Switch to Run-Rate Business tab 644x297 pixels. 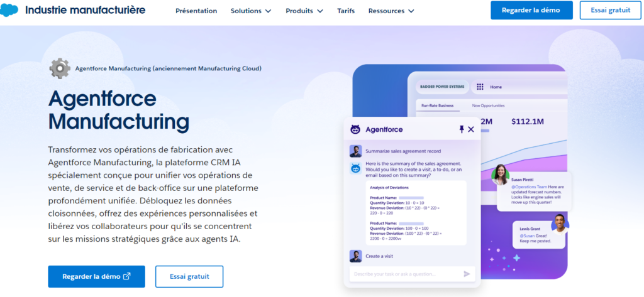(x=438, y=105)
